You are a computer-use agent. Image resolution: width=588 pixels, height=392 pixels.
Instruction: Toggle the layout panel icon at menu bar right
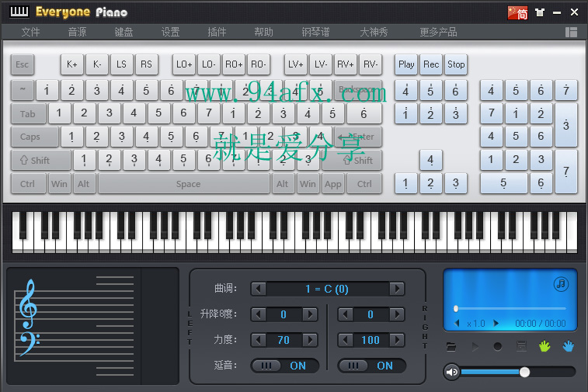coord(571,33)
